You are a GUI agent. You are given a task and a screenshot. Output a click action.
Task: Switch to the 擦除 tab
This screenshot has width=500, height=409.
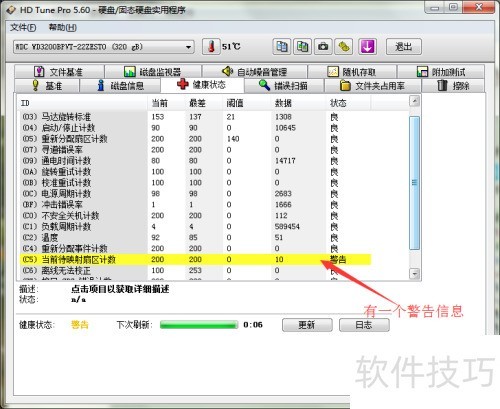click(453, 86)
